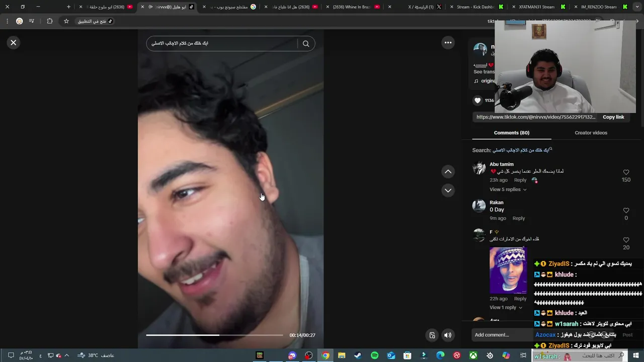Image resolution: width=644 pixels, height=362 pixels.
Task: Like Abu tamim's comment
Action: tap(626, 172)
